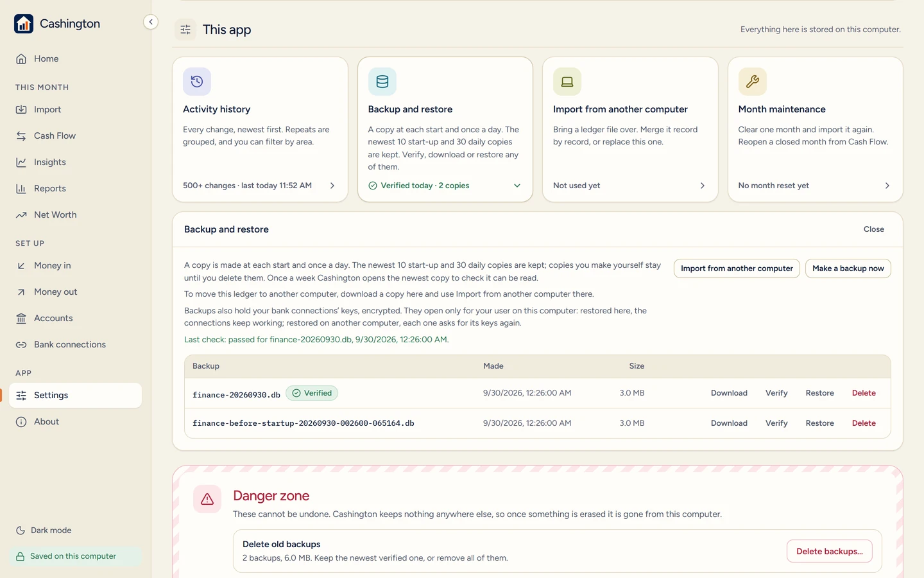Verify the finance-before-startup backup
Screen dimensions: 924x578
pos(776,423)
